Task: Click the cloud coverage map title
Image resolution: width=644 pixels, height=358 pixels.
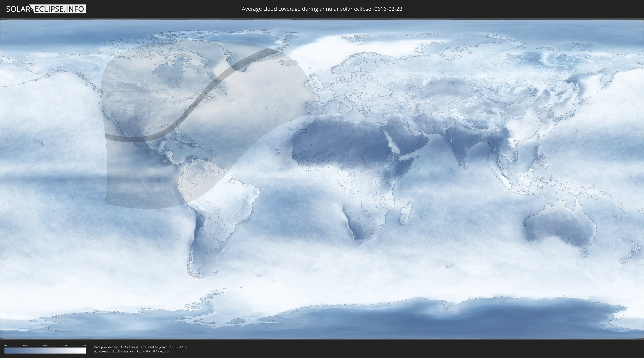Action: 322,9
